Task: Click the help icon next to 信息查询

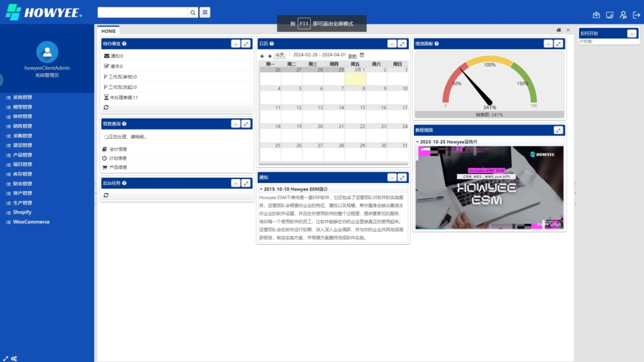Action: click(x=124, y=124)
